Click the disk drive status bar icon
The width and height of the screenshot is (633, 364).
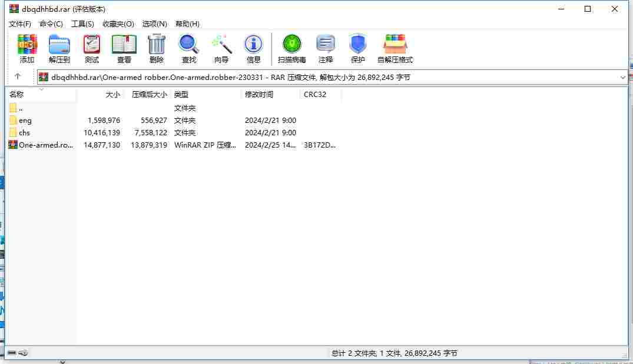(12, 353)
